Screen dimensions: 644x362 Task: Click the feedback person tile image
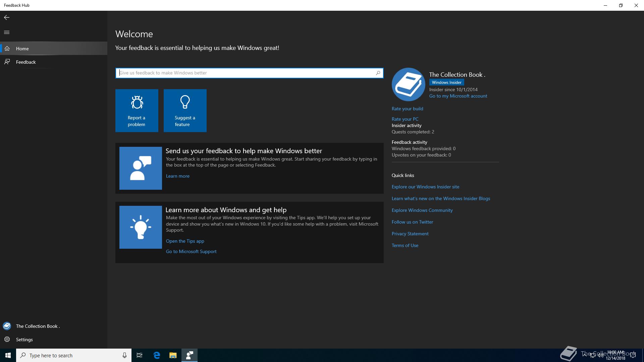coord(141,168)
